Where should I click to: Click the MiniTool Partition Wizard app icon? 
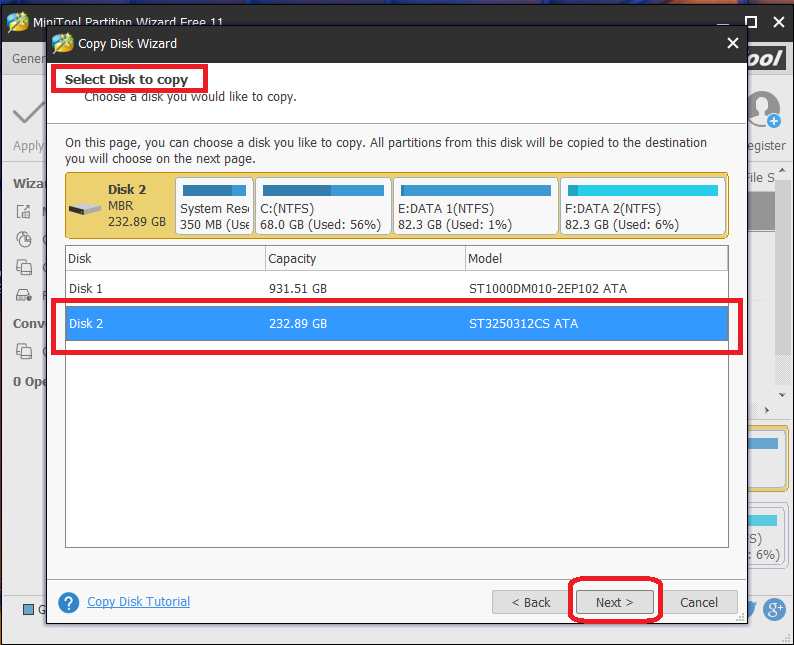18,22
